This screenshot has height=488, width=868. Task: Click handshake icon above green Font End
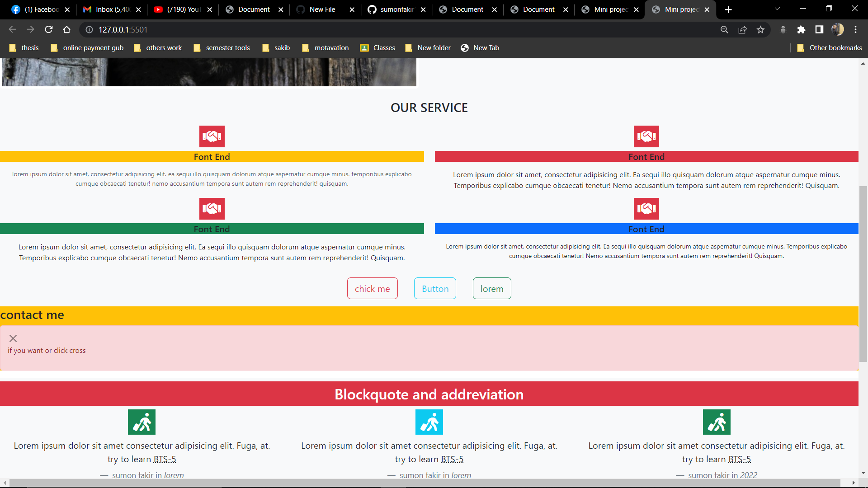(x=212, y=209)
